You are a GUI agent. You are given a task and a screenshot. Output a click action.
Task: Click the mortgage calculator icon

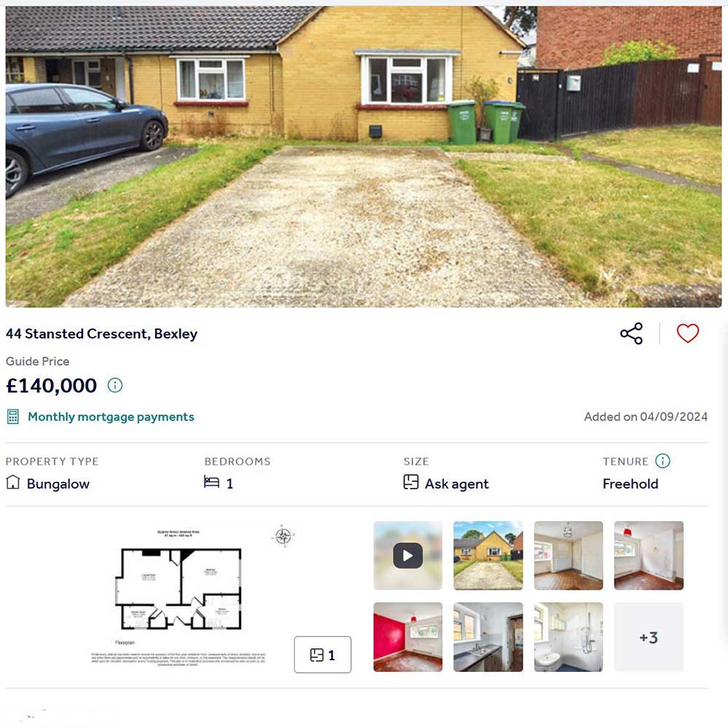(13, 416)
